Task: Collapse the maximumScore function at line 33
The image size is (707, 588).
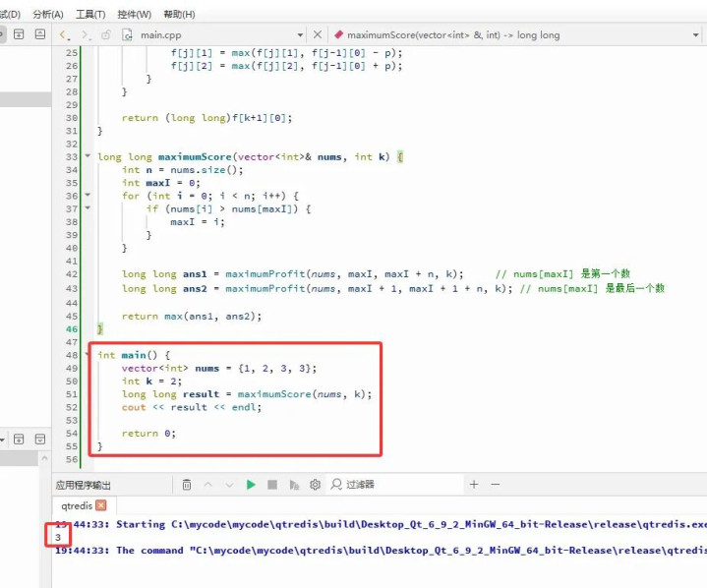Action: click(88, 157)
